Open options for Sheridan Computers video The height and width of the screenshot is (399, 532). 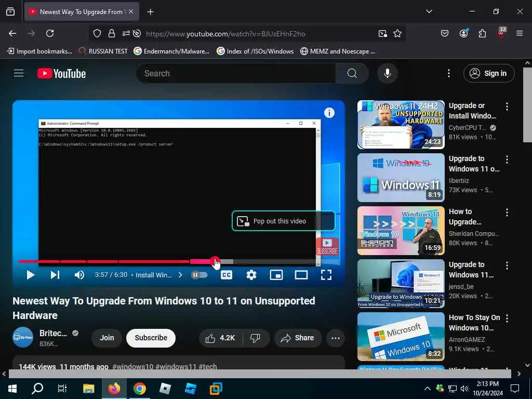coord(507,212)
